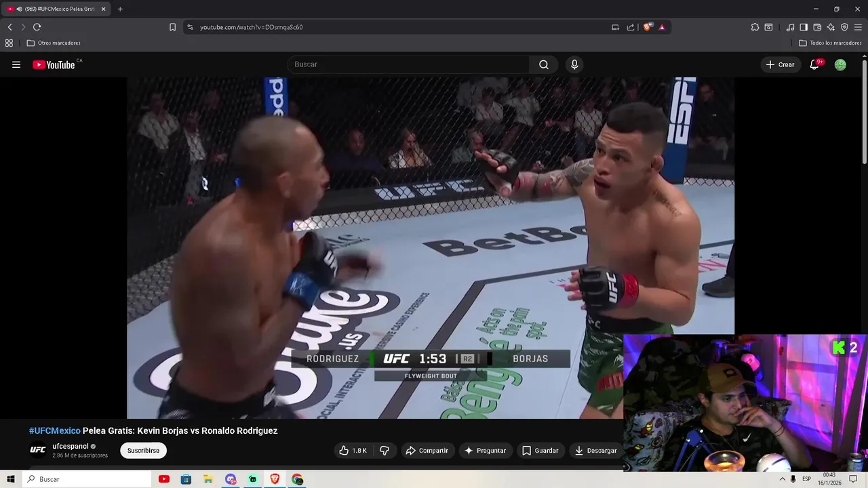Click the Crear button
The image size is (868, 488).
click(x=780, y=64)
